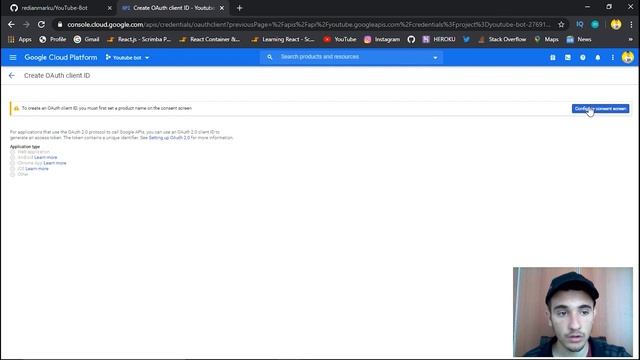The height and width of the screenshot is (360, 640).
Task: Click the browser back arrow
Action: 11,24
